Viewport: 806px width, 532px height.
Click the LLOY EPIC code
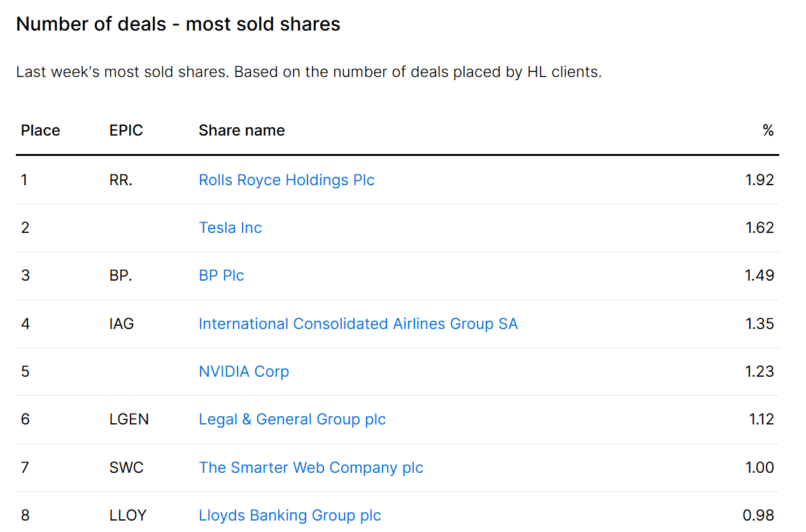[x=128, y=515]
